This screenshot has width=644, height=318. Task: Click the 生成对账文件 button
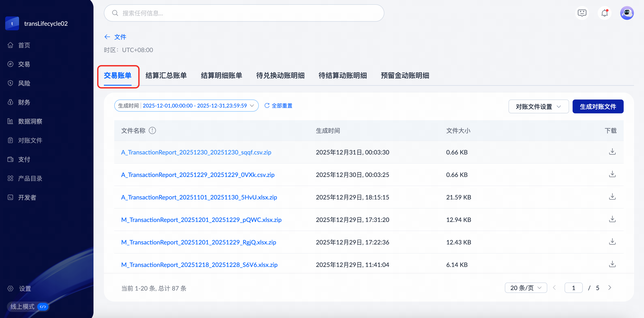[597, 107]
